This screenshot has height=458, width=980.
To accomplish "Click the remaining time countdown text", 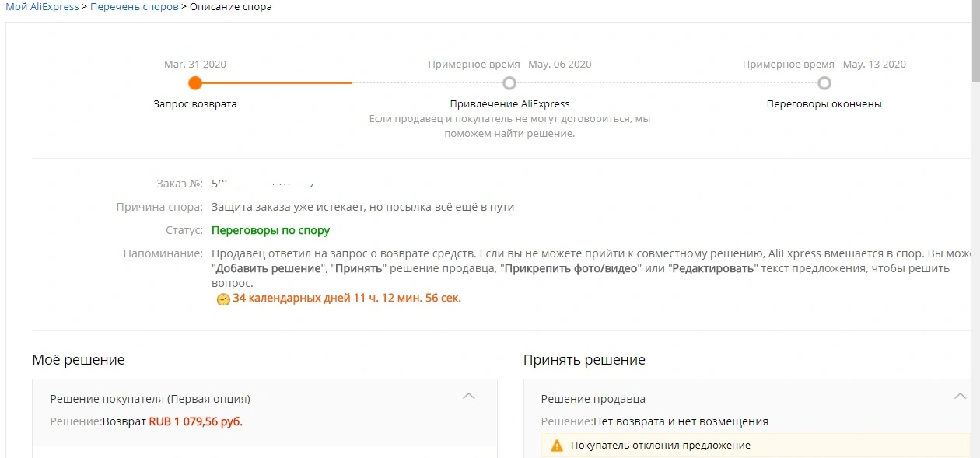I will coord(347,298).
